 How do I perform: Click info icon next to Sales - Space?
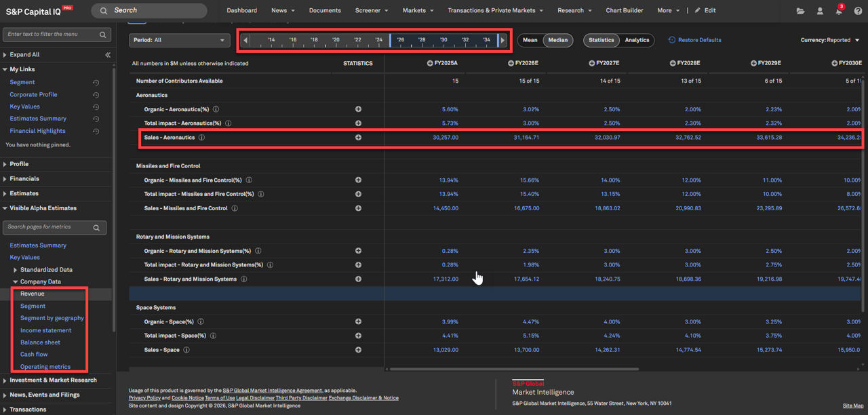tap(186, 350)
